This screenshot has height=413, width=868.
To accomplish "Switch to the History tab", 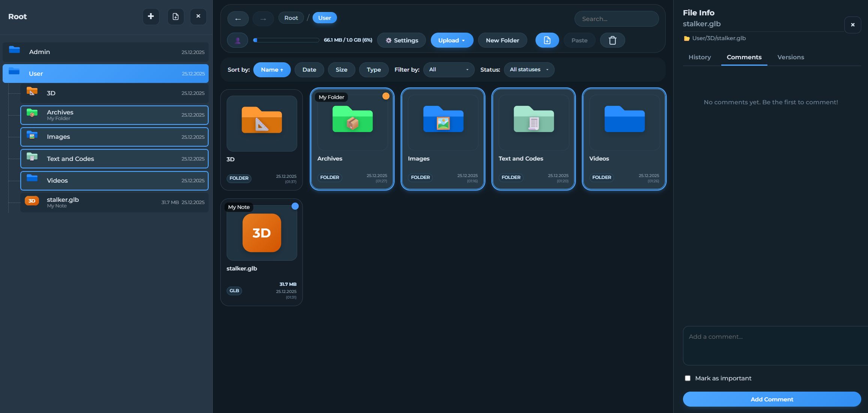I will 700,57.
